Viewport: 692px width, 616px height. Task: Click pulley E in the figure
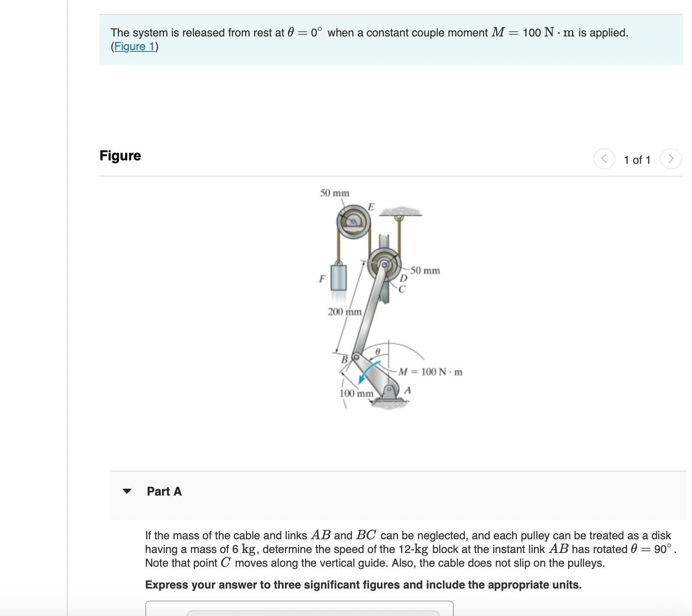pyautogui.click(x=353, y=221)
